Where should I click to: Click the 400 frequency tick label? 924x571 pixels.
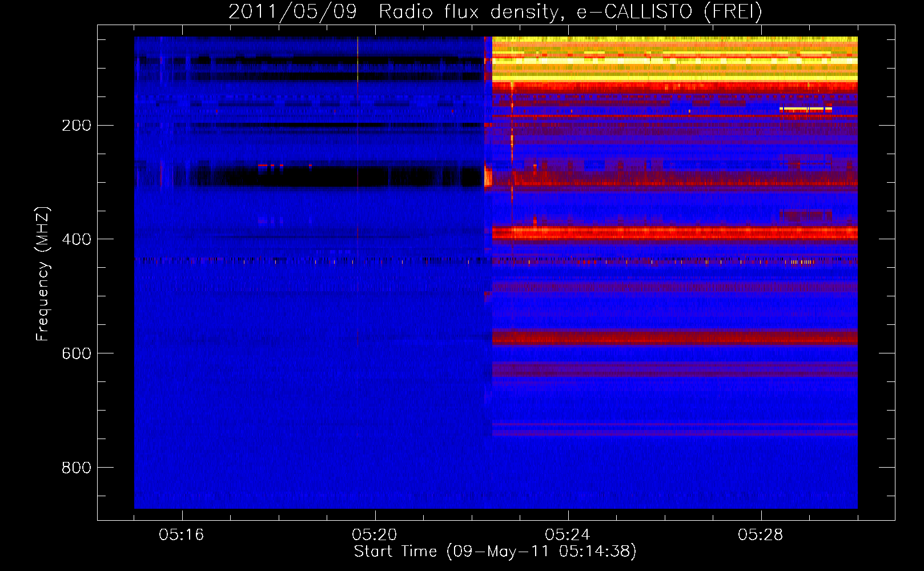pyautogui.click(x=76, y=239)
